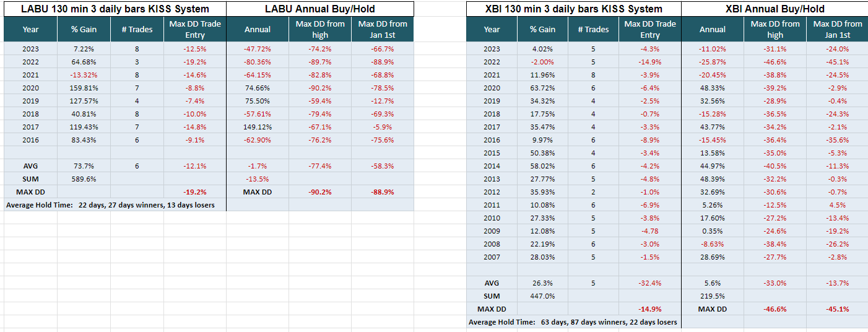Select the XBI Annual Buy/Hold title cell
Screen dimensions: 868x332
(x=775, y=9)
